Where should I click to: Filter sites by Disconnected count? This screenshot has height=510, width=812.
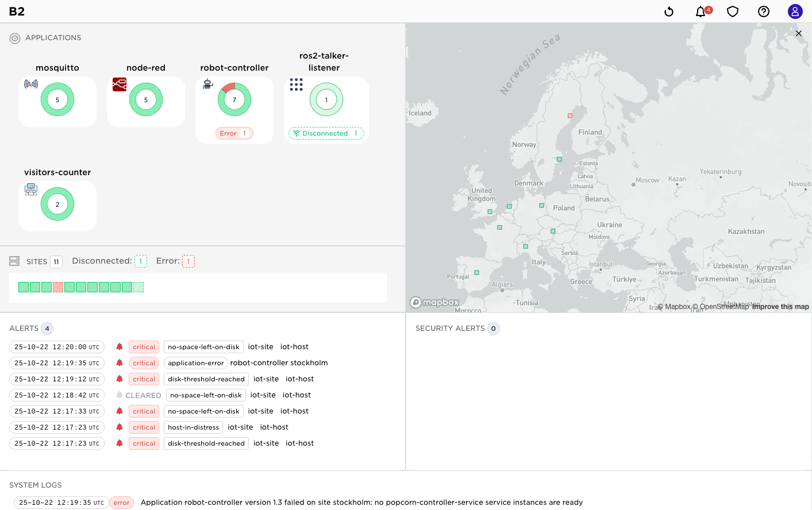coord(141,261)
